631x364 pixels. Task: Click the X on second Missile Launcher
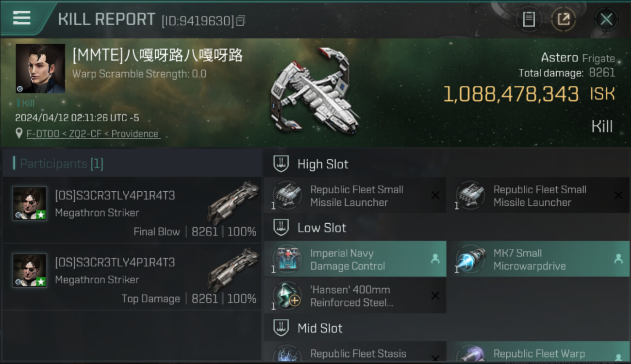(x=618, y=195)
